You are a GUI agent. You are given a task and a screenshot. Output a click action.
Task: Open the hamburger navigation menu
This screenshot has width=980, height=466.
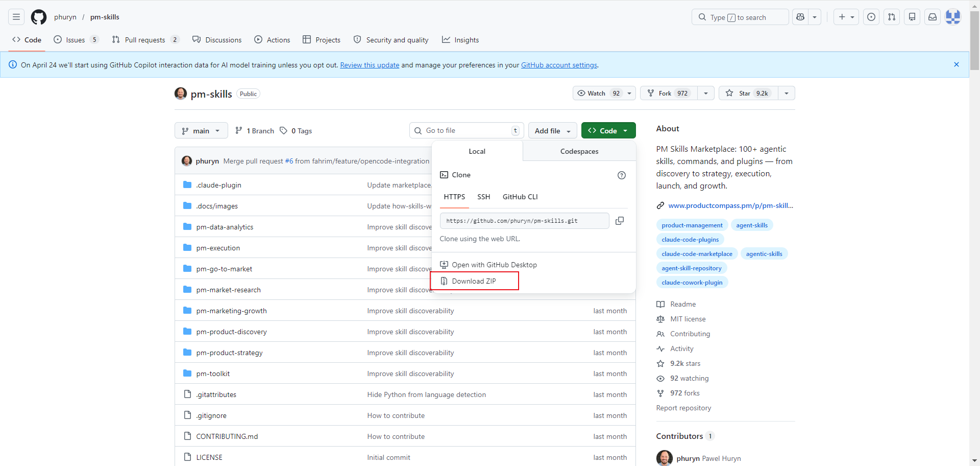click(x=16, y=17)
